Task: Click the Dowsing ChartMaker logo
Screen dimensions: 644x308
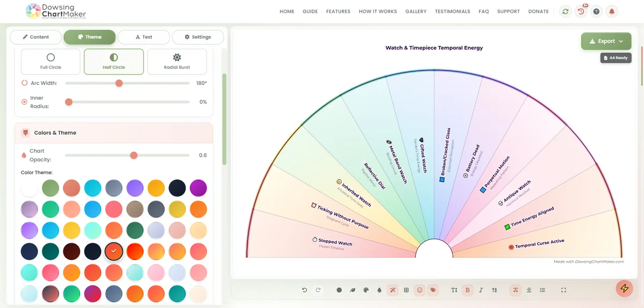Action: [x=56, y=11]
